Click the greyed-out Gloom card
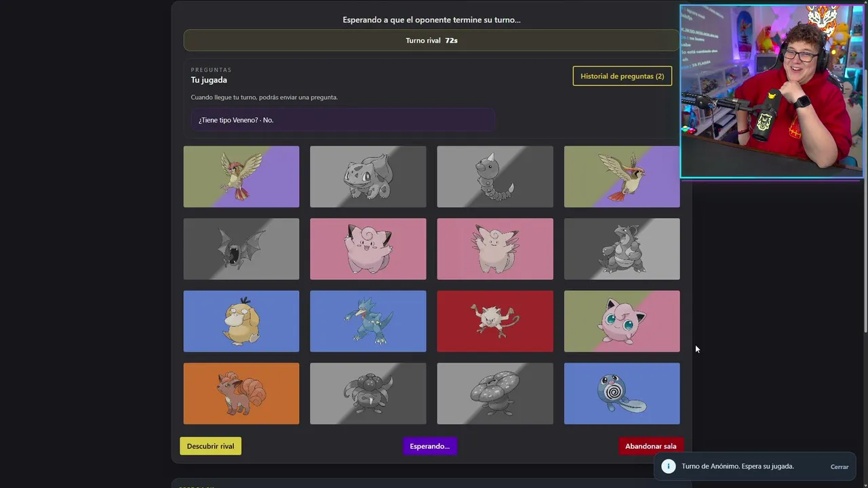The width and height of the screenshot is (868, 488). 368,394
